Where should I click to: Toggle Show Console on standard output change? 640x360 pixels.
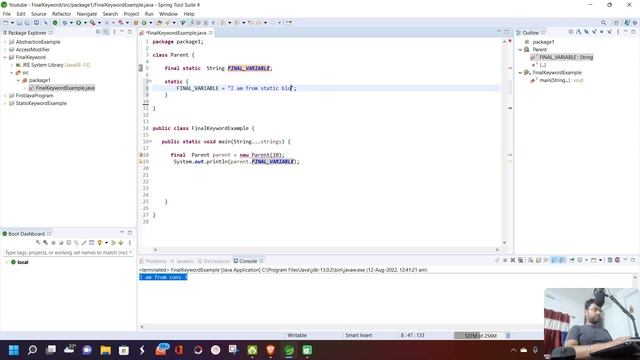point(554,260)
